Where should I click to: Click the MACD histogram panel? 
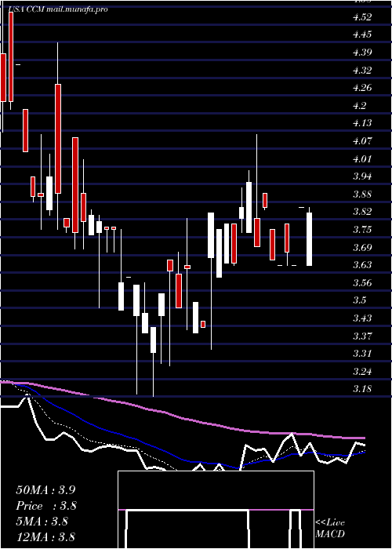(x=216, y=510)
